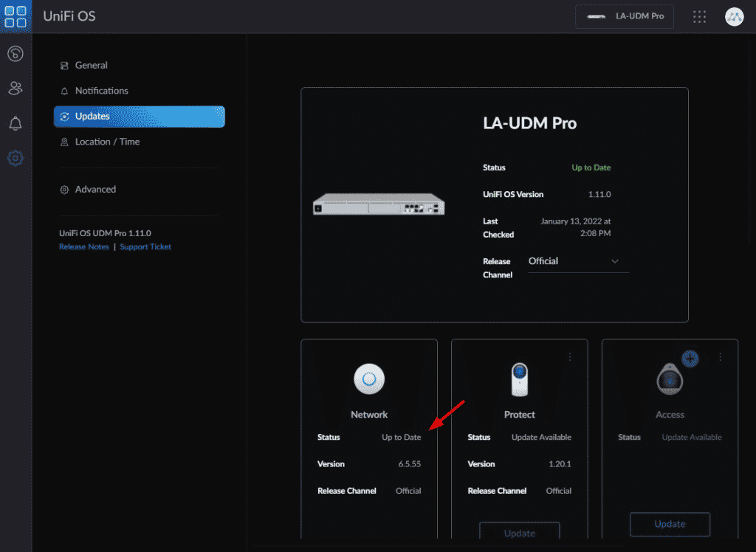Viewport: 756px width, 552px height.
Task: Click UniFi OS Version value 1.11.0
Action: coord(599,194)
